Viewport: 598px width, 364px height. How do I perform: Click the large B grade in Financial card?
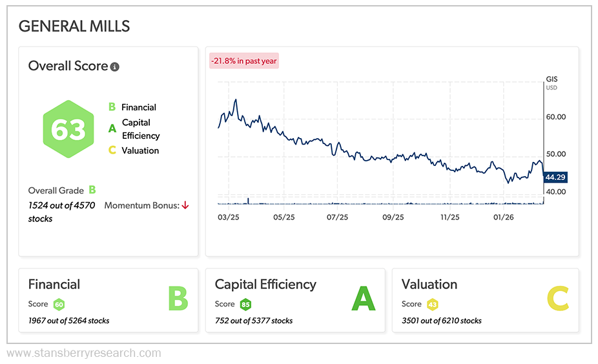pos(178,299)
